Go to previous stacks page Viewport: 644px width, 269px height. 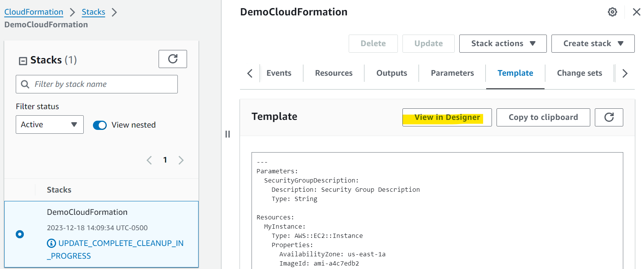pyautogui.click(x=149, y=160)
